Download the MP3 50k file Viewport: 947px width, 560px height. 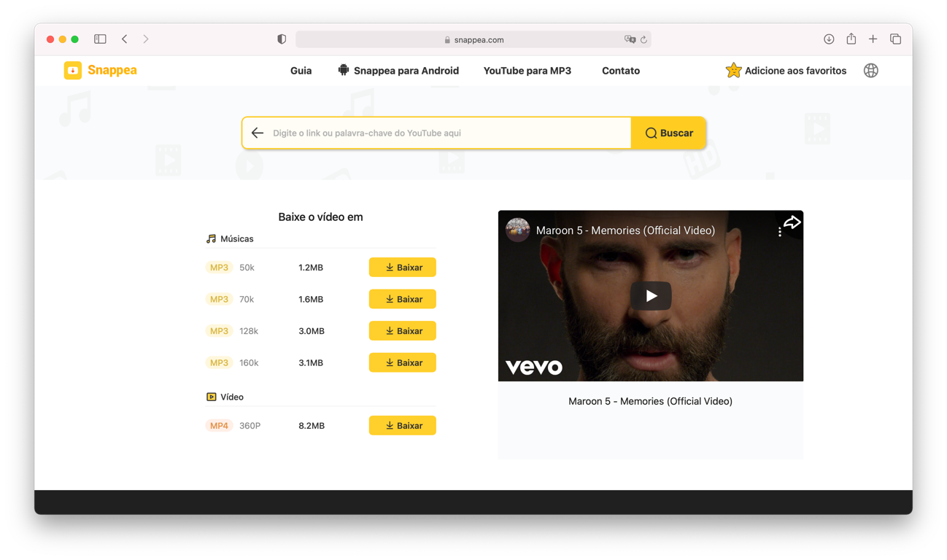click(x=402, y=268)
